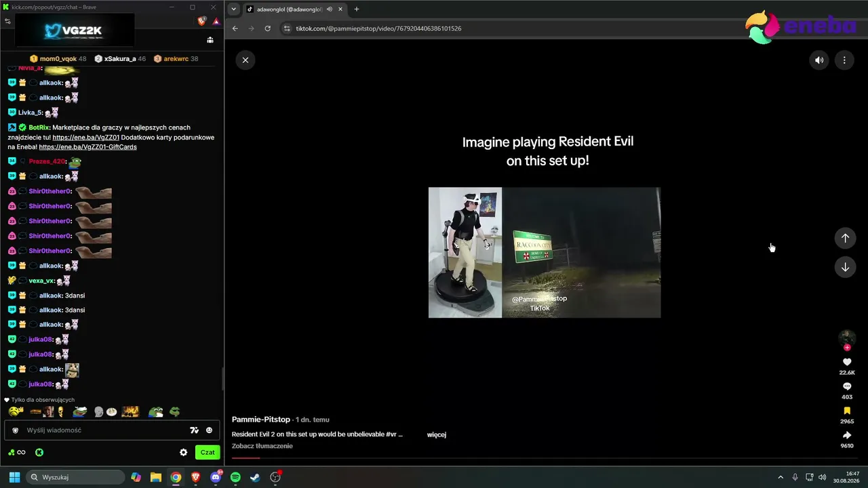Image resolution: width=868 pixels, height=488 pixels.
Task: Follow the creator with the plus badge
Action: point(847,348)
